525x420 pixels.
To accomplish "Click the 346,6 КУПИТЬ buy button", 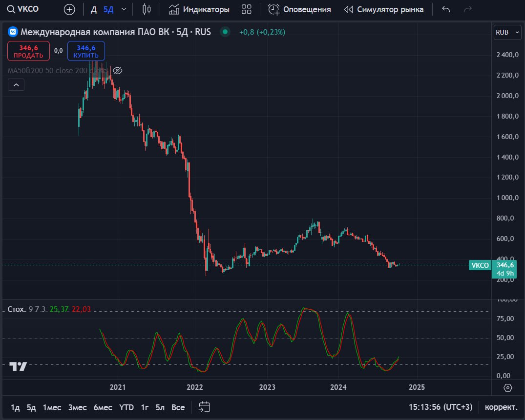I will tap(86, 51).
